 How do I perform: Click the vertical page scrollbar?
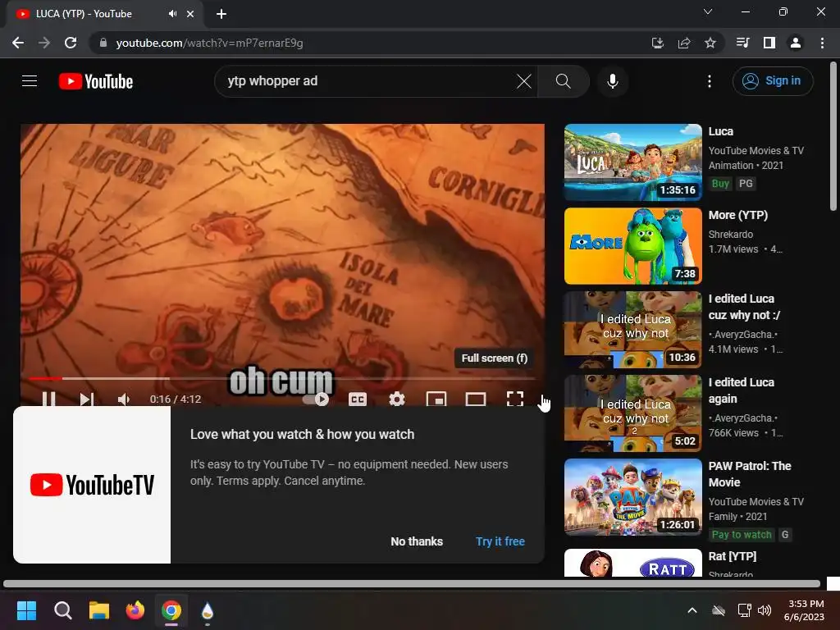(x=833, y=137)
